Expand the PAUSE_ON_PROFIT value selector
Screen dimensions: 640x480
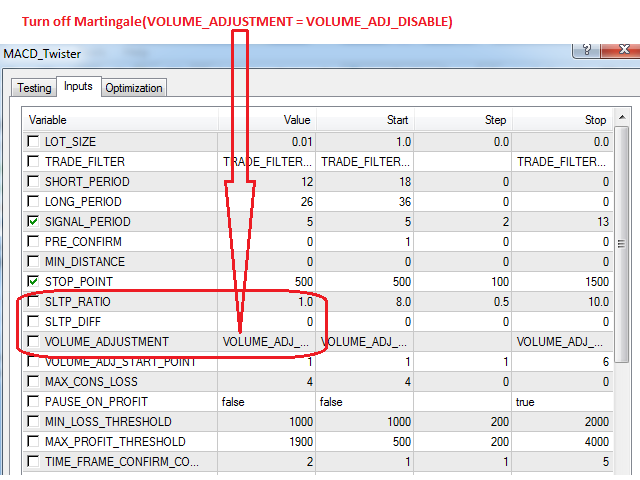coord(266,402)
